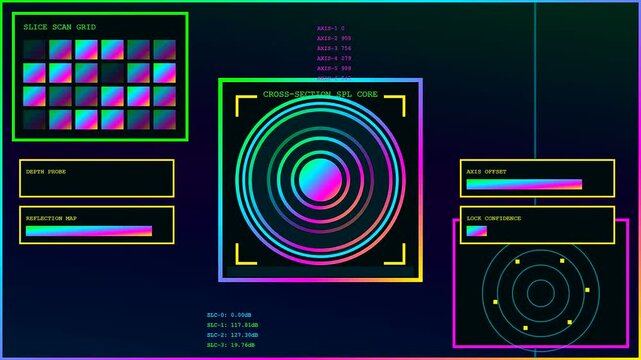The width and height of the screenshot is (641, 360).
Task: Click the top-left yellow bracket of the core viewfinder
Action: (x=246, y=106)
